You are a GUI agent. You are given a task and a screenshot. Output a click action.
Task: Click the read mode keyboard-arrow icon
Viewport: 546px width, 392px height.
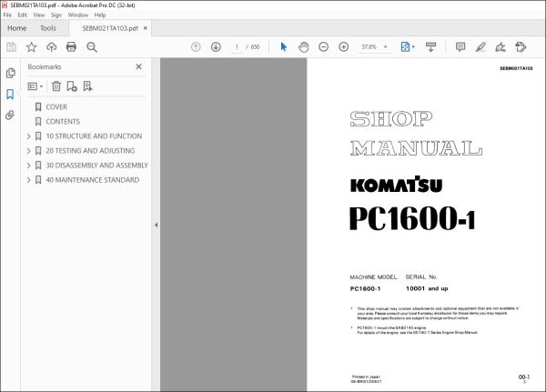coord(430,47)
